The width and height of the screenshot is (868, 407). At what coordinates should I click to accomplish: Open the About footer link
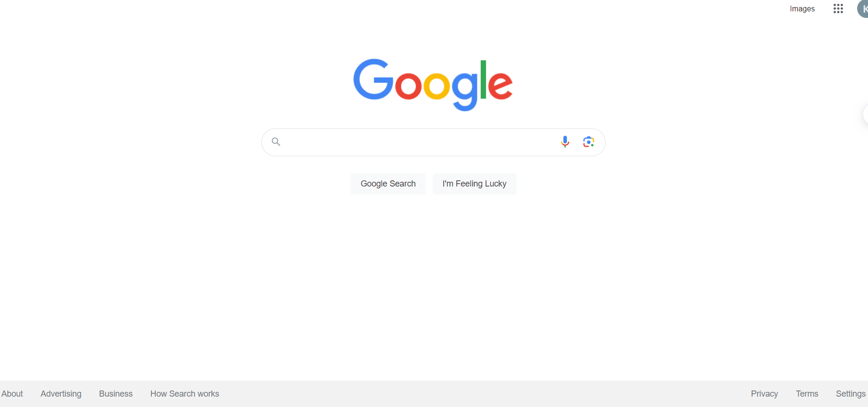click(x=12, y=394)
